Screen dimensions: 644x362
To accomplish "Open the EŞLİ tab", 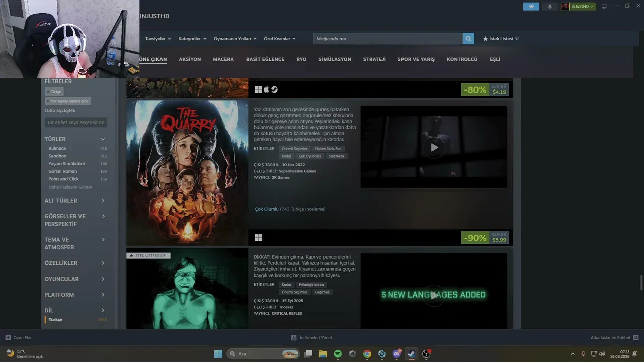I will (x=495, y=59).
